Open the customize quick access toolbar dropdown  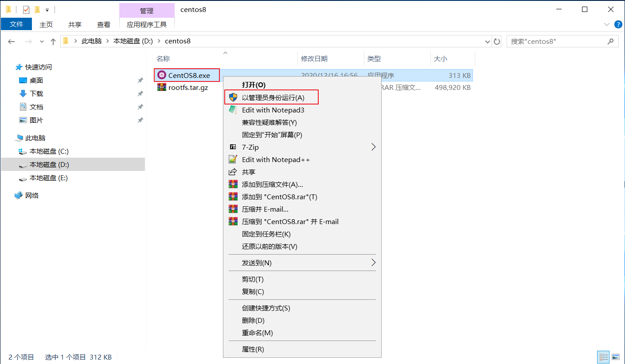[x=47, y=10]
